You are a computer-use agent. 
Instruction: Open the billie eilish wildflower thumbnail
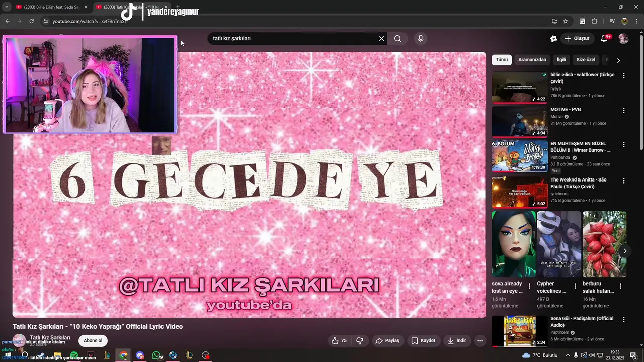(520, 87)
